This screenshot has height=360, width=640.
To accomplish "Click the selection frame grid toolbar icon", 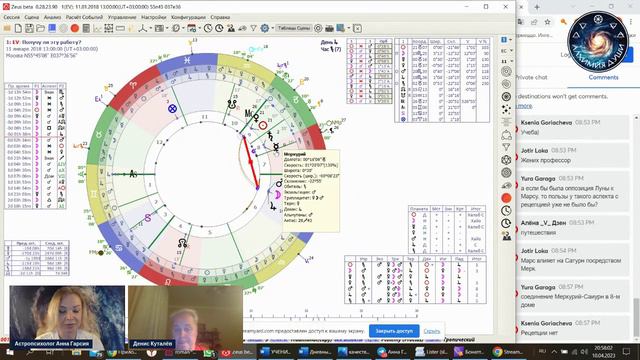I will [x=109, y=28].
